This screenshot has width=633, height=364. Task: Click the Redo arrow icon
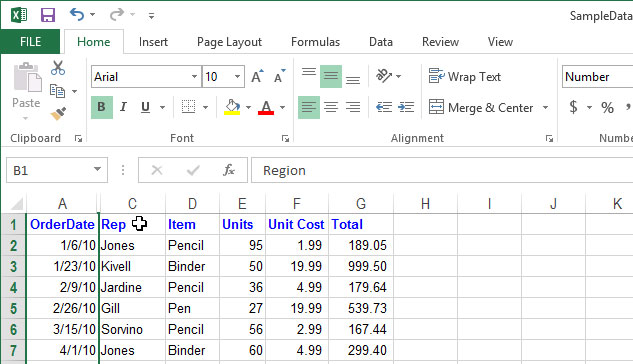(x=117, y=15)
